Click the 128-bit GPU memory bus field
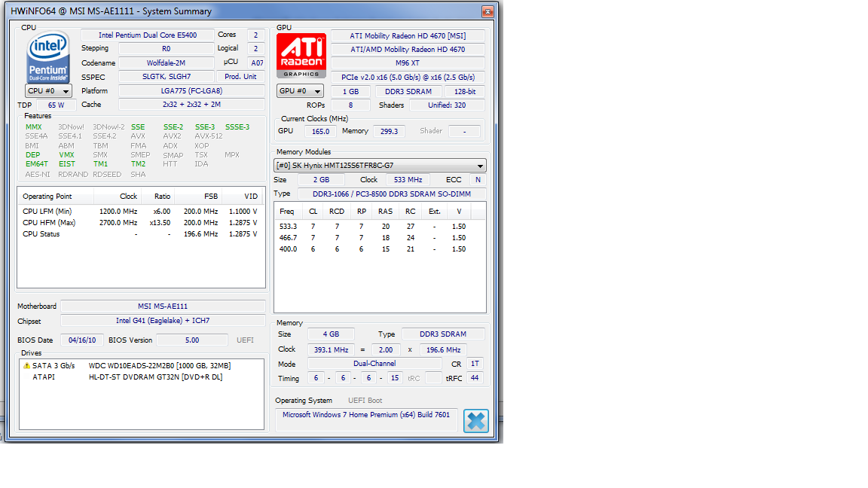Image resolution: width=868 pixels, height=488 pixels. 465,91
